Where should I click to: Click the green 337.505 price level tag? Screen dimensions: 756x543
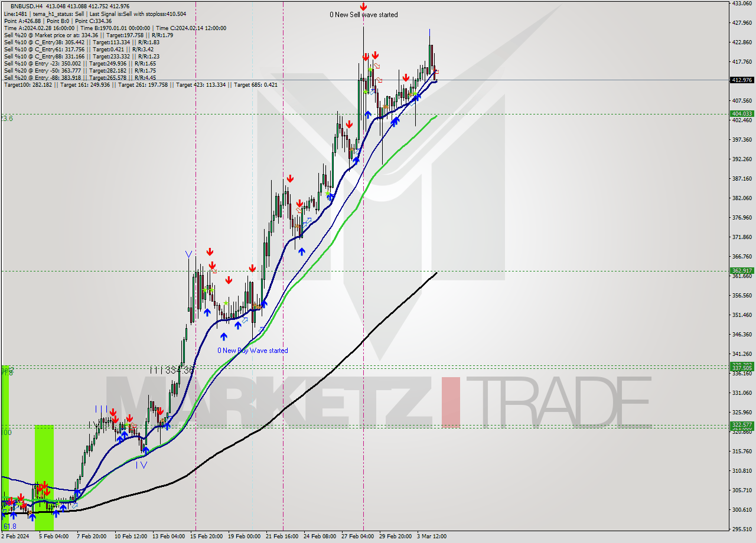[742, 368]
